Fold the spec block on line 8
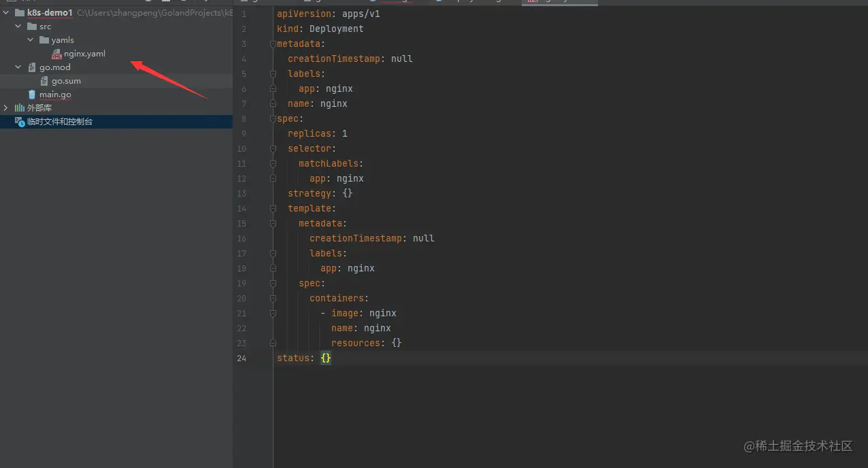This screenshot has width=868, height=468. pyautogui.click(x=273, y=119)
